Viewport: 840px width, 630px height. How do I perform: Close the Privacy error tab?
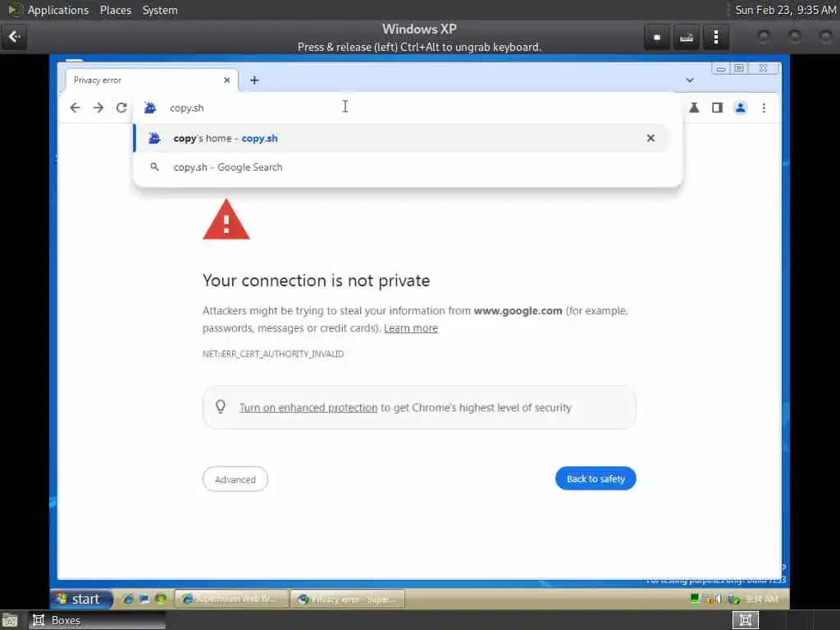pos(226,80)
